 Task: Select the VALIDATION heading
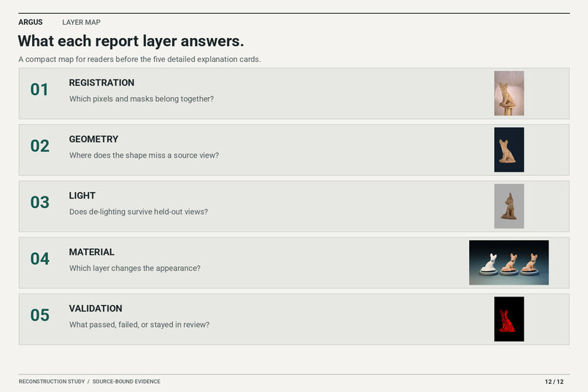pos(96,308)
